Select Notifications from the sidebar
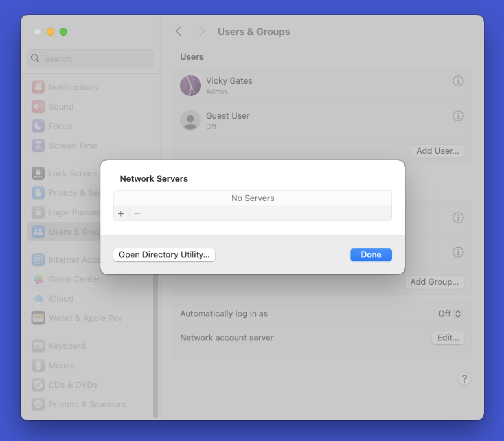This screenshot has width=504, height=441. tap(73, 87)
